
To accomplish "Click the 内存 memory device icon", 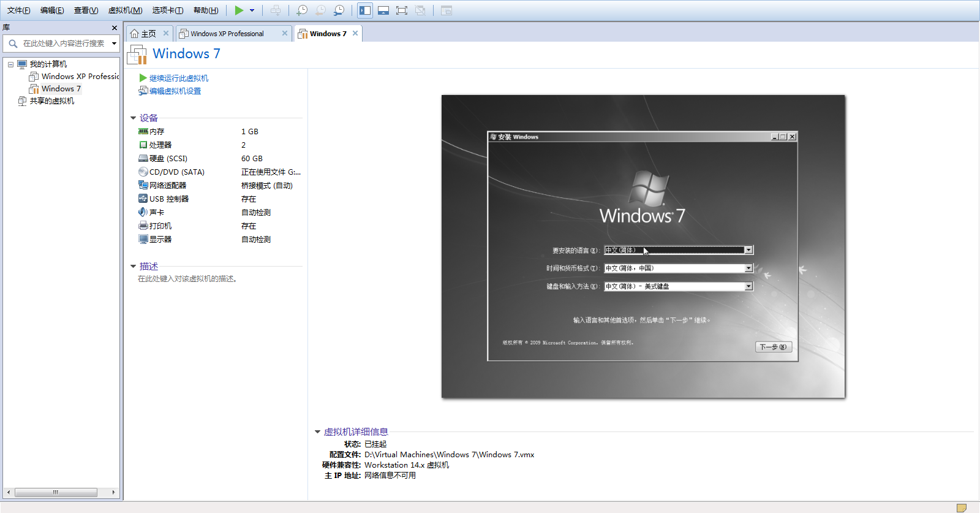I will [x=143, y=132].
